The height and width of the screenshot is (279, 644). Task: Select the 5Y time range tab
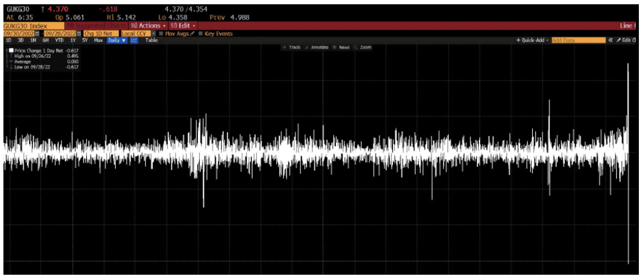point(85,40)
